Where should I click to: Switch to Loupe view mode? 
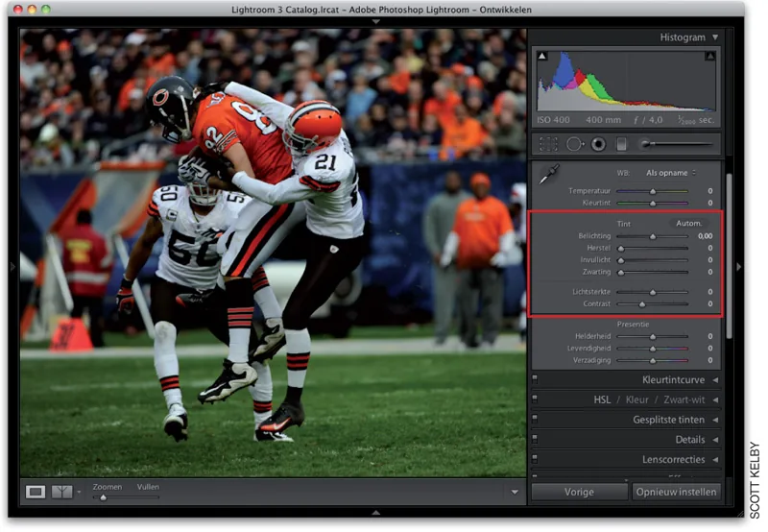36,492
